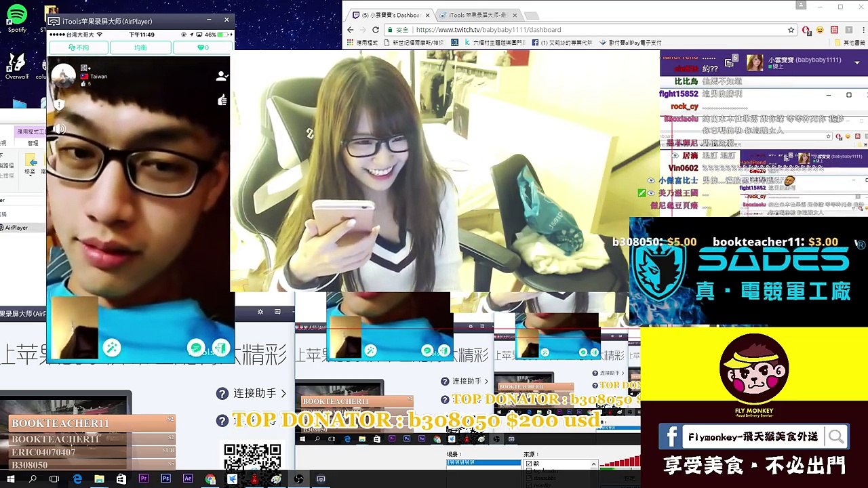The image size is (868, 488).
Task: Close the iTools browser tab
Action: (x=515, y=15)
